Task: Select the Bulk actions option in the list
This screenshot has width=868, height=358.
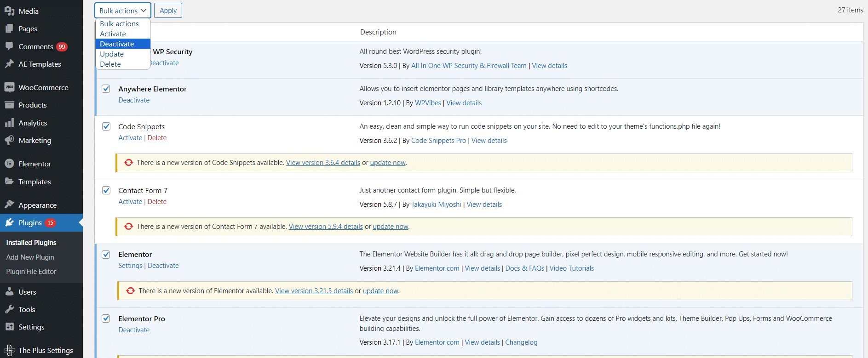Action: click(123, 24)
